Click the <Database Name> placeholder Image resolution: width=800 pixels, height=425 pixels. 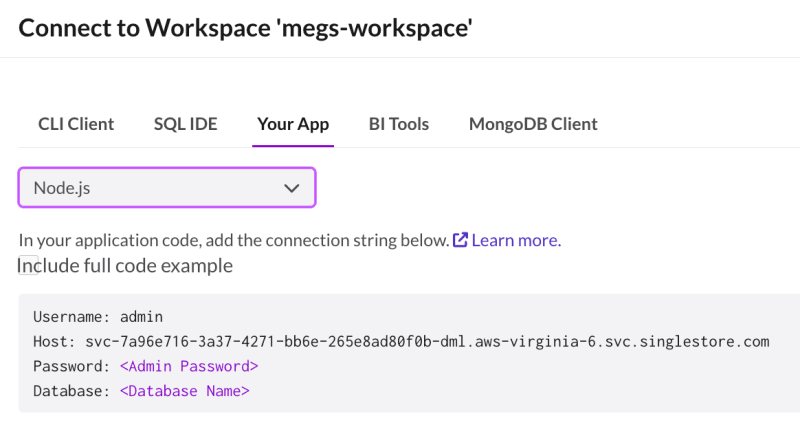pyautogui.click(x=185, y=391)
